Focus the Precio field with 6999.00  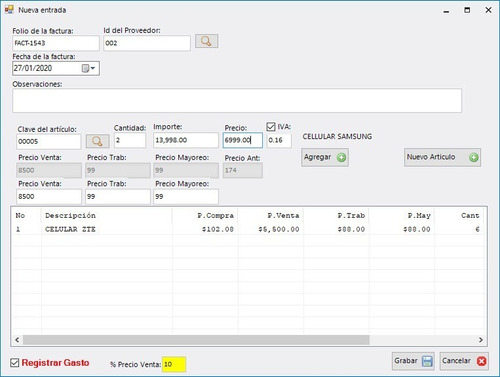coord(243,140)
